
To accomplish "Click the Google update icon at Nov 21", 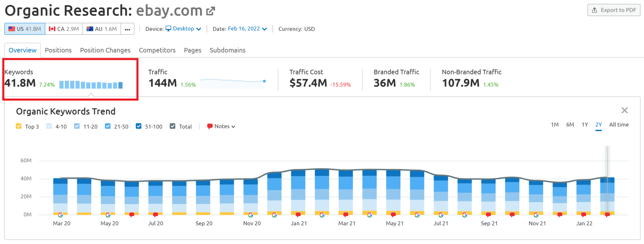I will pyautogui.click(x=536, y=215).
